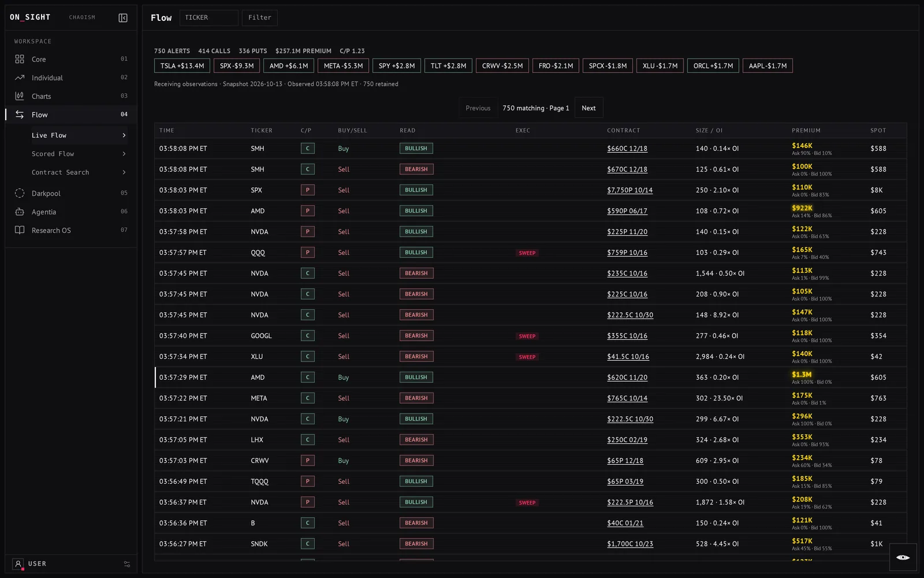The height and width of the screenshot is (578, 924).
Task: Sort by the PREMIUM column header
Action: 806,131
